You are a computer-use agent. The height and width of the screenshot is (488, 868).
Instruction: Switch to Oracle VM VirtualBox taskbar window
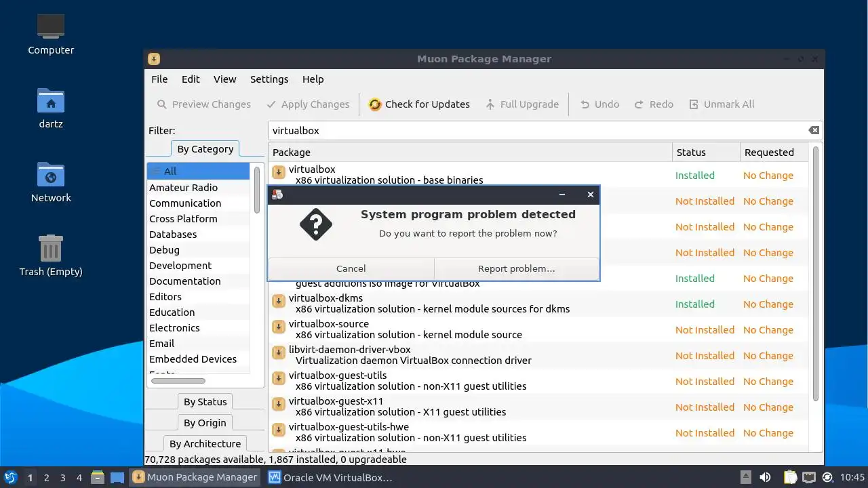click(x=331, y=477)
